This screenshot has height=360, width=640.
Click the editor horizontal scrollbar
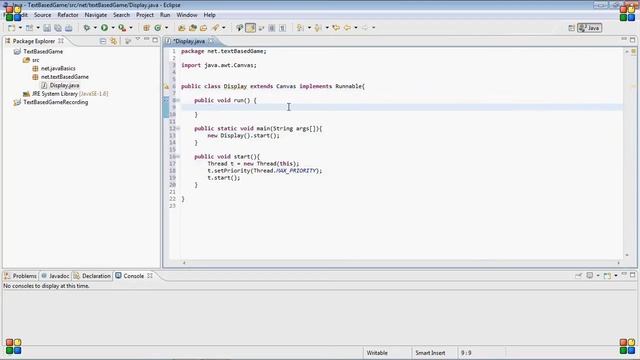[x=401, y=263]
